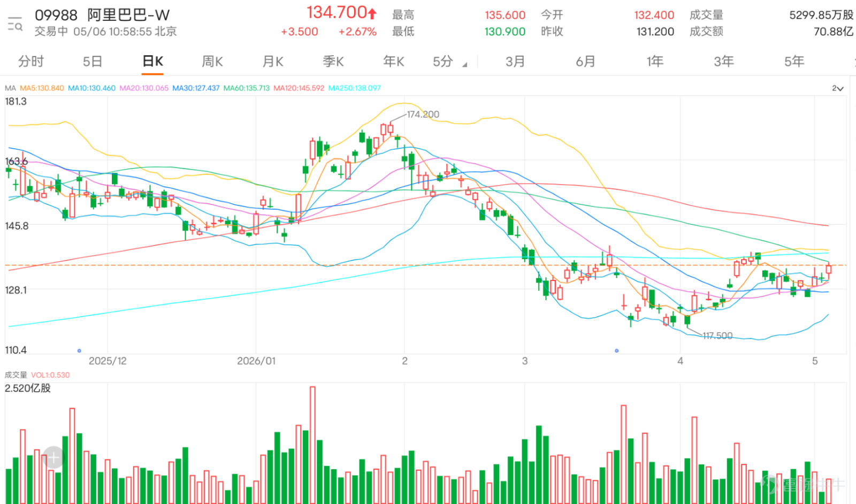Click the 2026/01 date axis label
Viewport: 856px width, 504px height.
tap(256, 361)
